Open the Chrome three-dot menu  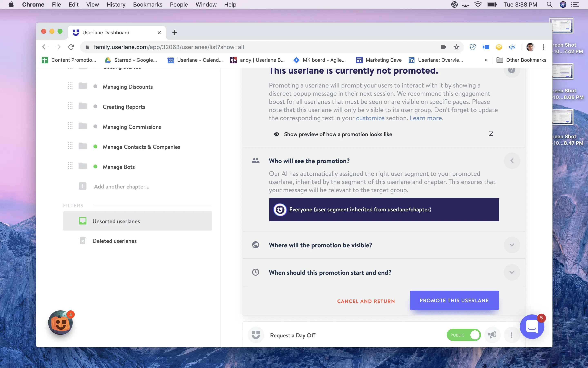543,47
